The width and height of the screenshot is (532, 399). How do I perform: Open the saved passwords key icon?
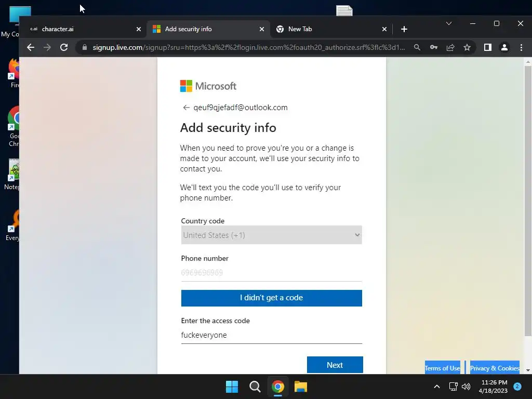[x=434, y=47]
